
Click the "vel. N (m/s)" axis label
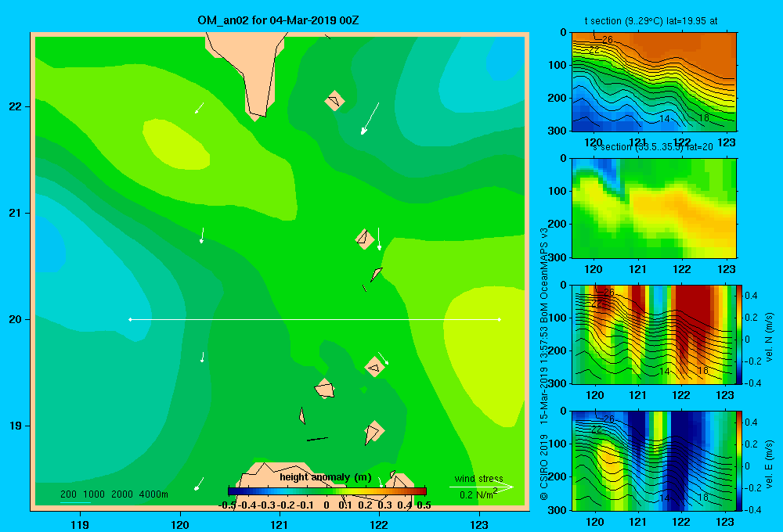click(x=769, y=337)
